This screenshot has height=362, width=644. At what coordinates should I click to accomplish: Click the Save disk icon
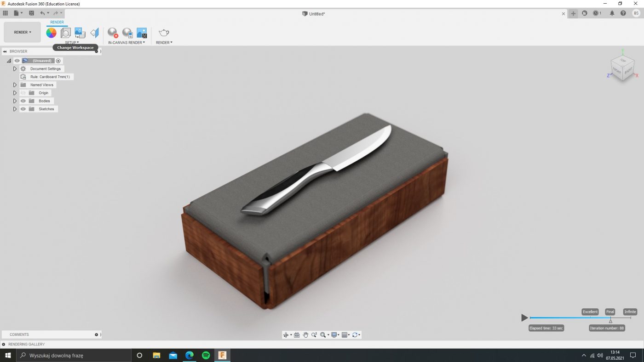31,13
